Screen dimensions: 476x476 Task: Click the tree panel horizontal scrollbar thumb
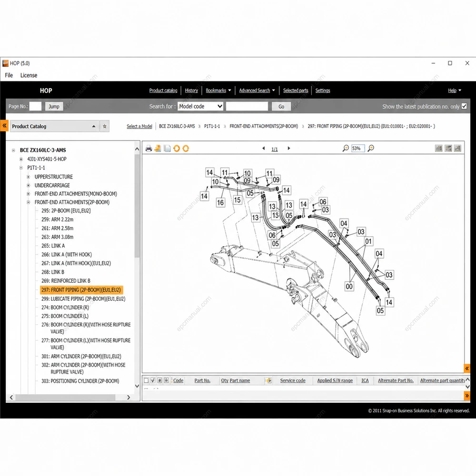coord(65,397)
